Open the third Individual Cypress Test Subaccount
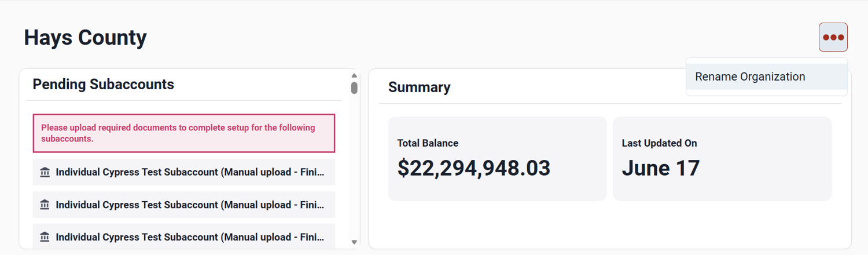Image resolution: width=868 pixels, height=255 pixels. coord(189,237)
